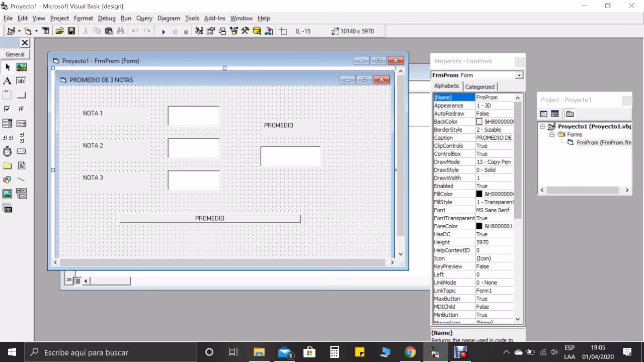
Task: Click View Code in the Project panel
Action: [543, 114]
